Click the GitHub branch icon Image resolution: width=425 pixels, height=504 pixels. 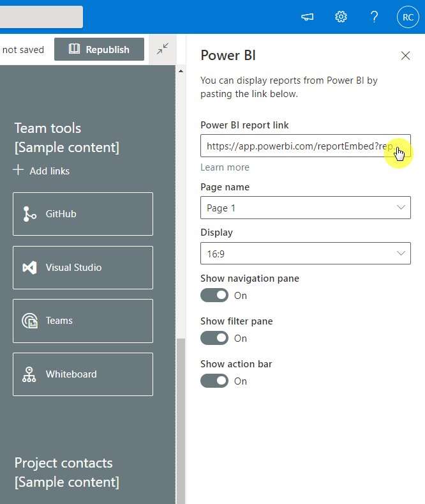coord(29,214)
